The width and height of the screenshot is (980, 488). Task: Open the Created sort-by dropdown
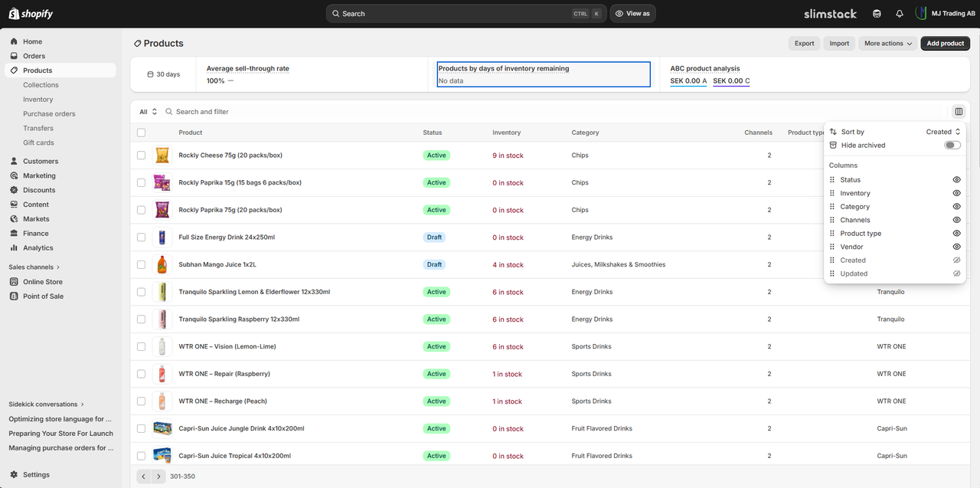[x=943, y=132]
